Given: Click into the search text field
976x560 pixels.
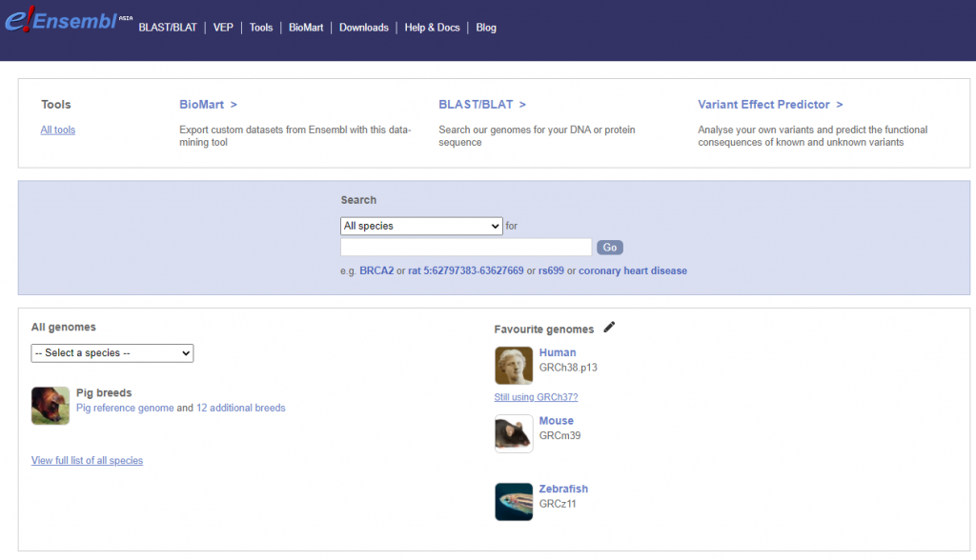Looking at the screenshot, I should point(465,248).
